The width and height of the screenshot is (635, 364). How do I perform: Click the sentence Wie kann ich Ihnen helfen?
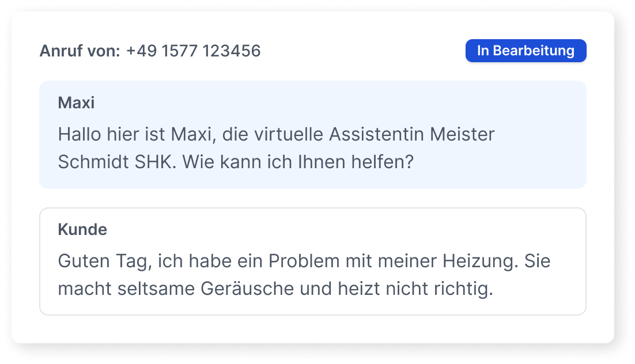click(x=298, y=162)
